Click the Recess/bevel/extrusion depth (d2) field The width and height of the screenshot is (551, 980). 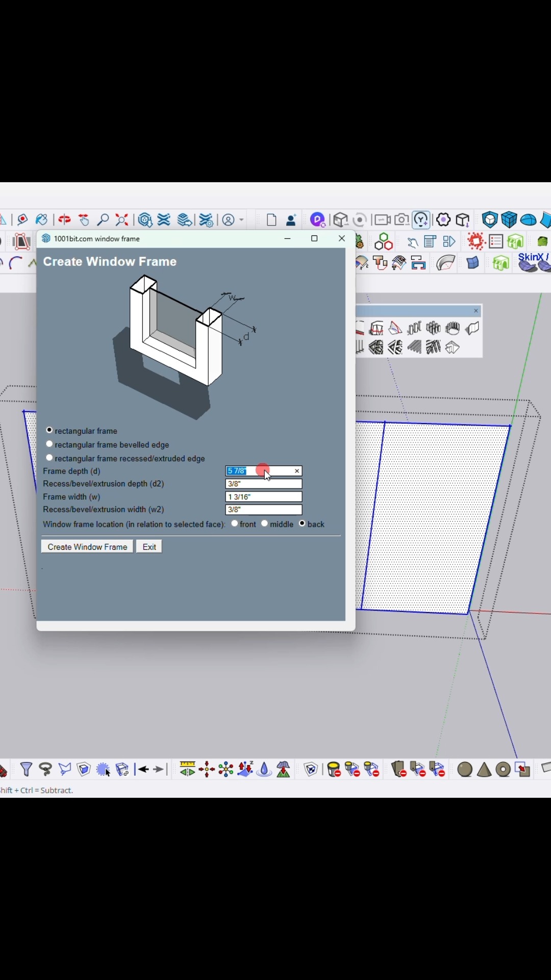click(x=264, y=484)
